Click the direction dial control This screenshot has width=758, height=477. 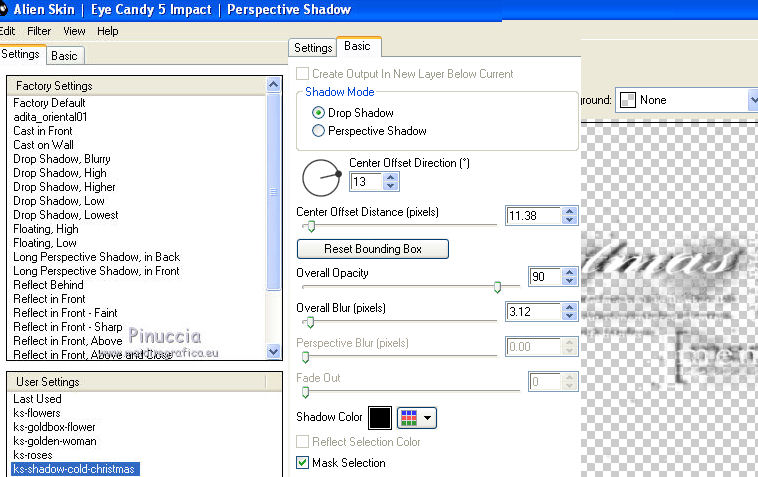click(x=321, y=178)
